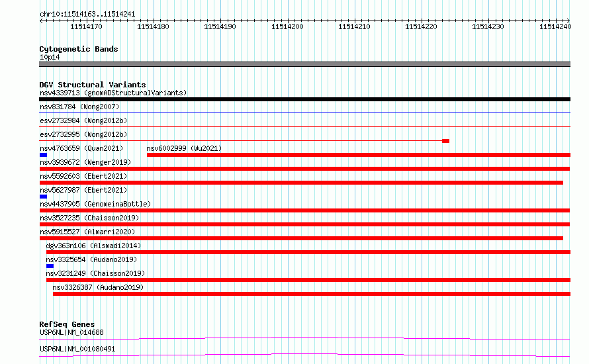This screenshot has width=589, height=364.
Task: Open variant dgv363n106 (Alsmadi2014) label
Action: point(93,246)
